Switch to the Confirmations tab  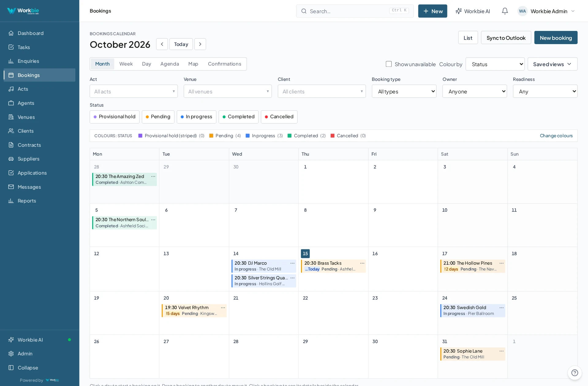(x=224, y=64)
